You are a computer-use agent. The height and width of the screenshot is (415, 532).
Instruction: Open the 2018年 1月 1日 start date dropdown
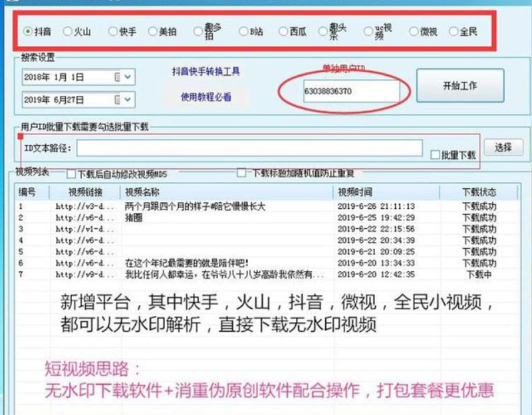[128, 76]
